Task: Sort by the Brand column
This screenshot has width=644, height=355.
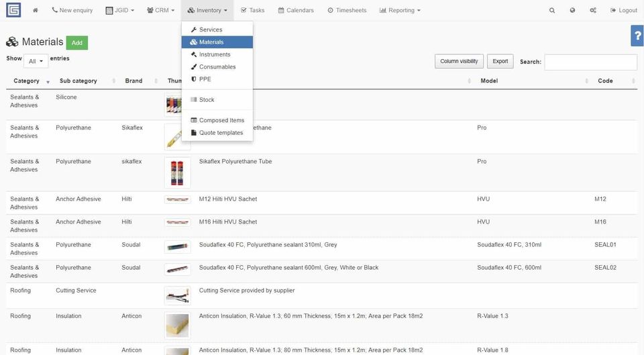Action: [x=140, y=81]
